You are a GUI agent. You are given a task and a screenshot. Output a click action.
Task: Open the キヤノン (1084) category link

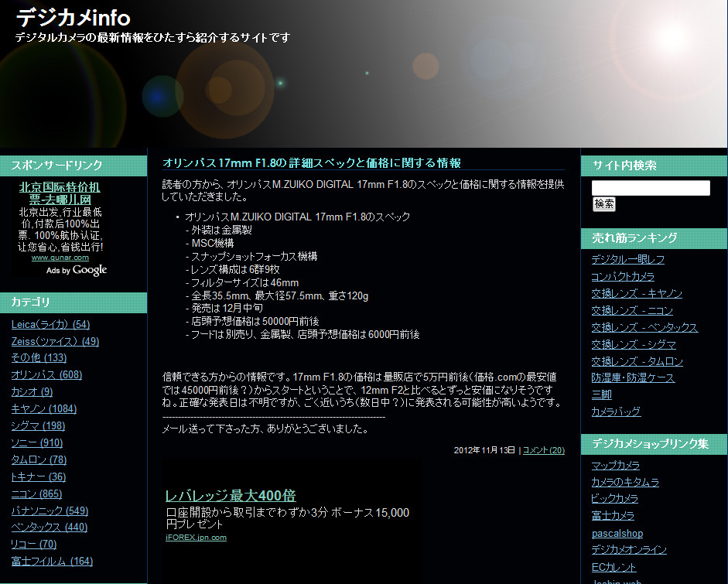pyautogui.click(x=43, y=408)
